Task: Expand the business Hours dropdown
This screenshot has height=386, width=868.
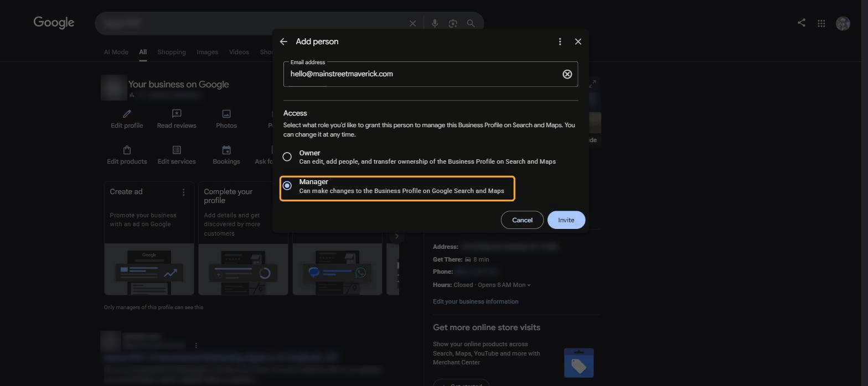Action: click(x=529, y=285)
